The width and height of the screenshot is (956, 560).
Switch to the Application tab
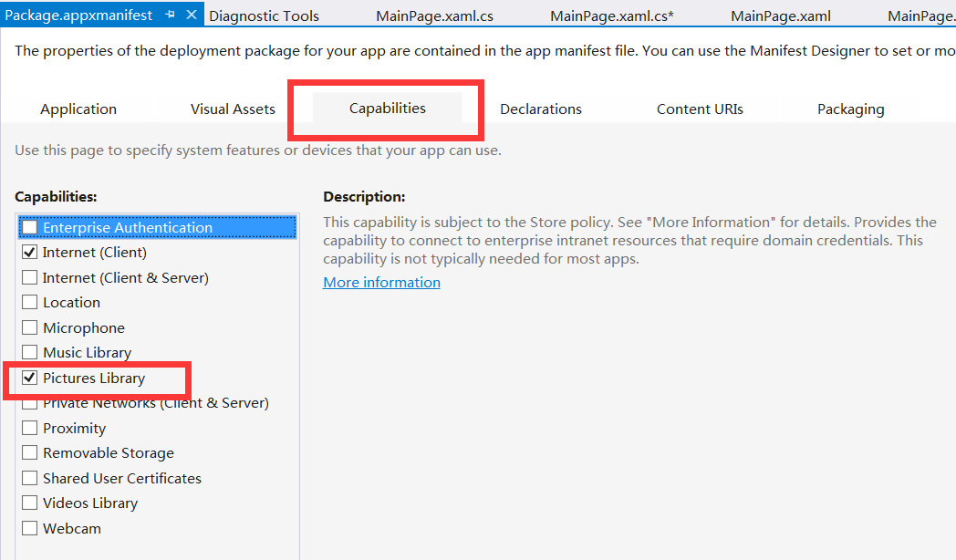tap(78, 109)
